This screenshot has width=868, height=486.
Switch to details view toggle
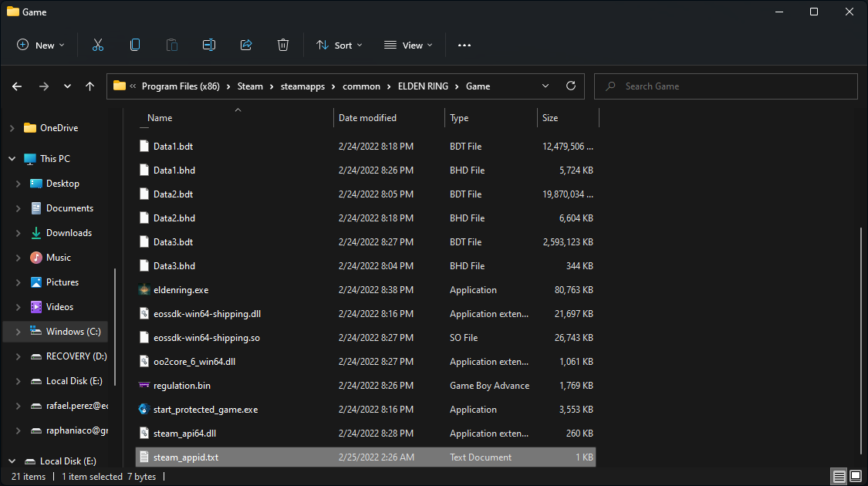coord(839,476)
